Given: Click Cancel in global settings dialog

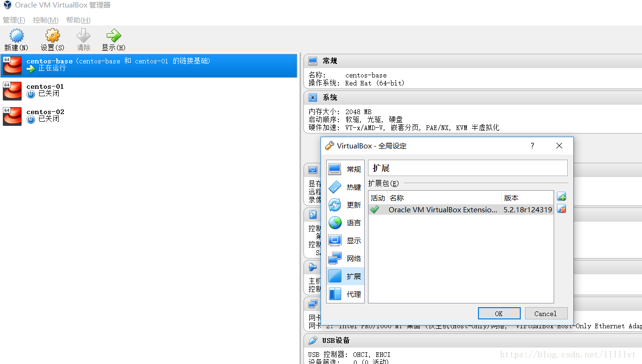Looking at the screenshot, I should (545, 313).
